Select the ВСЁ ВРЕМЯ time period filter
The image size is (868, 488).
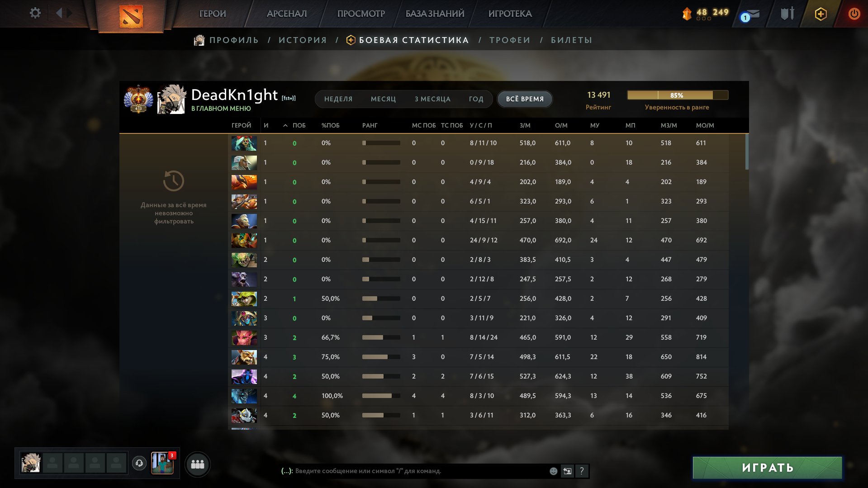click(525, 99)
